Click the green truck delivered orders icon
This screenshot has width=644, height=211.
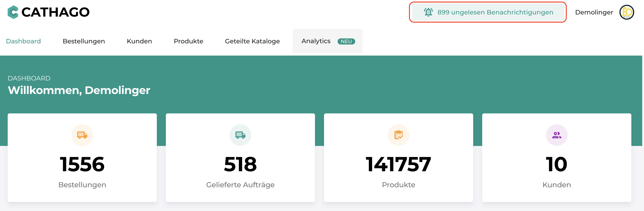(x=240, y=135)
